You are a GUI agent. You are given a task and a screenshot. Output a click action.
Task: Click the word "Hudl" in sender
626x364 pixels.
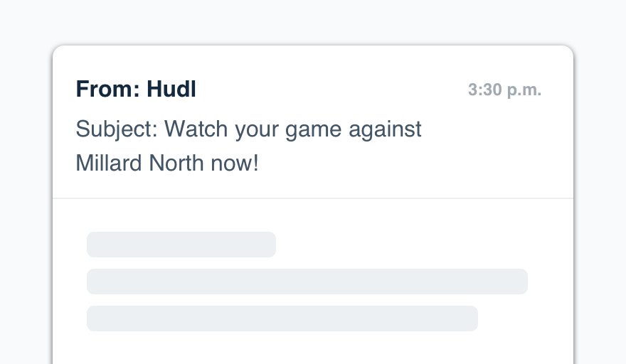pos(171,90)
